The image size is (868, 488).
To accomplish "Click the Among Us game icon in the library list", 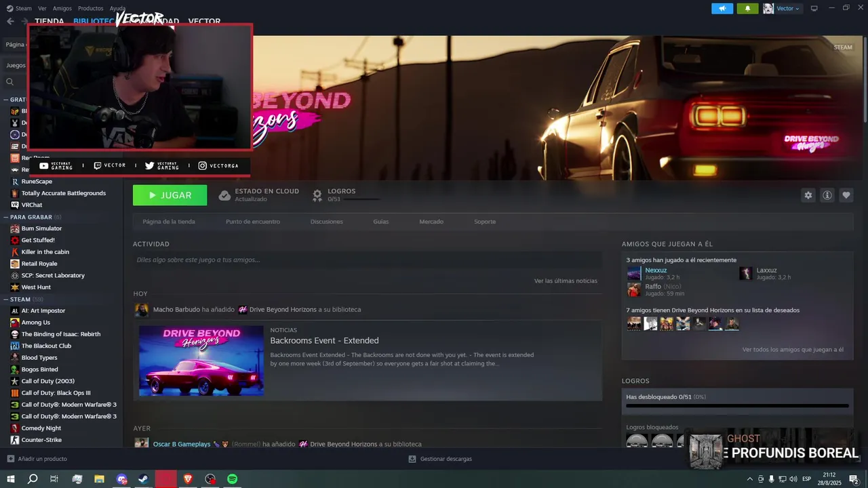I will (15, 323).
